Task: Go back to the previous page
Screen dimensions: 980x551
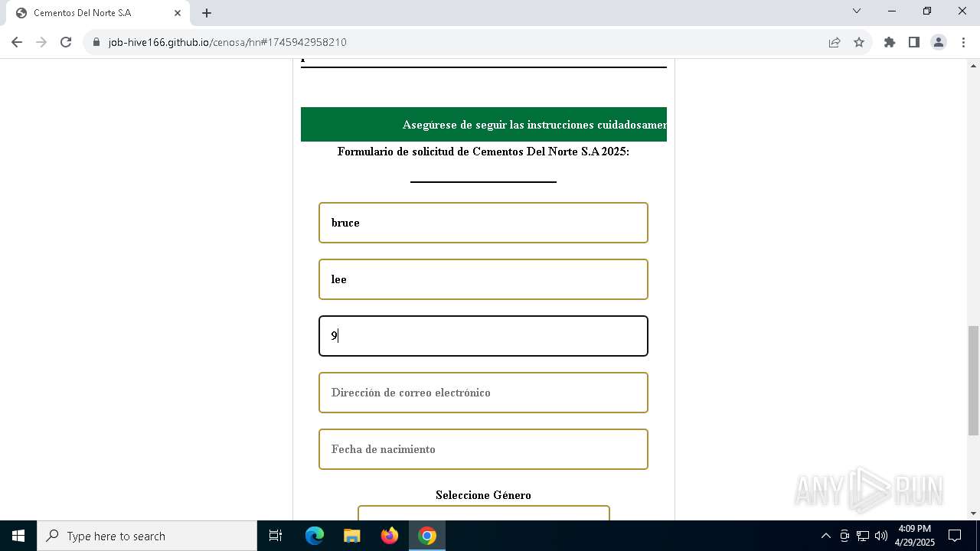Action: [x=17, y=42]
